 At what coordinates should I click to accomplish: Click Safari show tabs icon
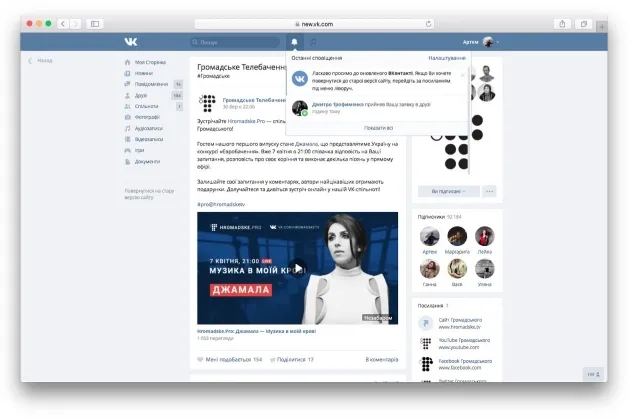pyautogui.click(x=584, y=24)
